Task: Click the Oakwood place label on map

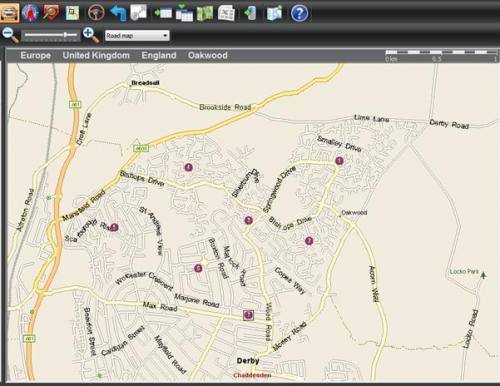Action: pos(354,212)
